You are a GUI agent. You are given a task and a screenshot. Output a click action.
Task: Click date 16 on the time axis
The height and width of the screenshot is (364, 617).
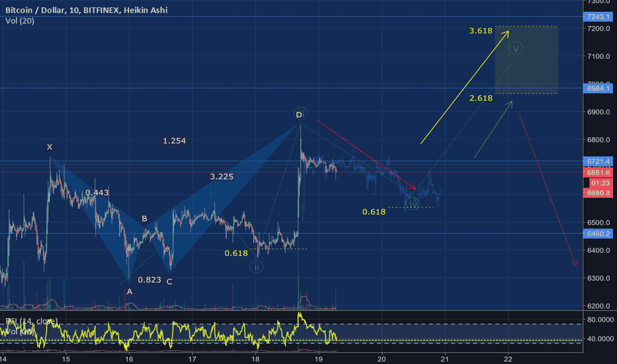[x=129, y=359]
